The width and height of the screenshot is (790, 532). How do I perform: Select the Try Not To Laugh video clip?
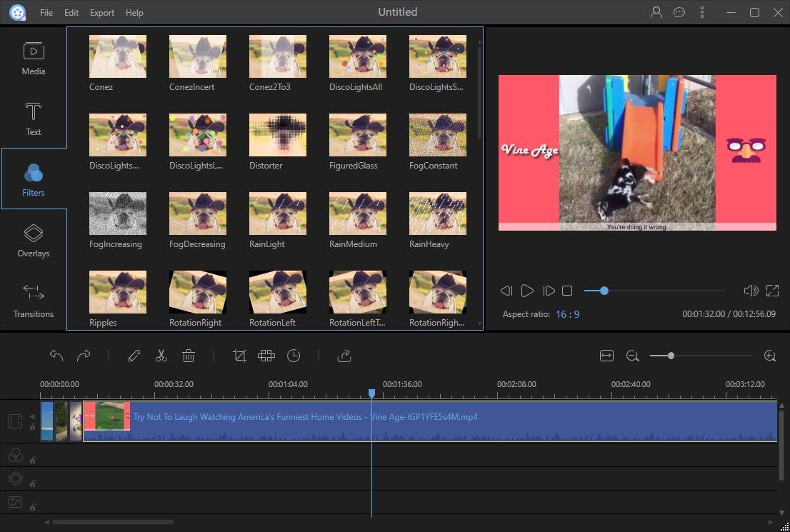click(430, 421)
